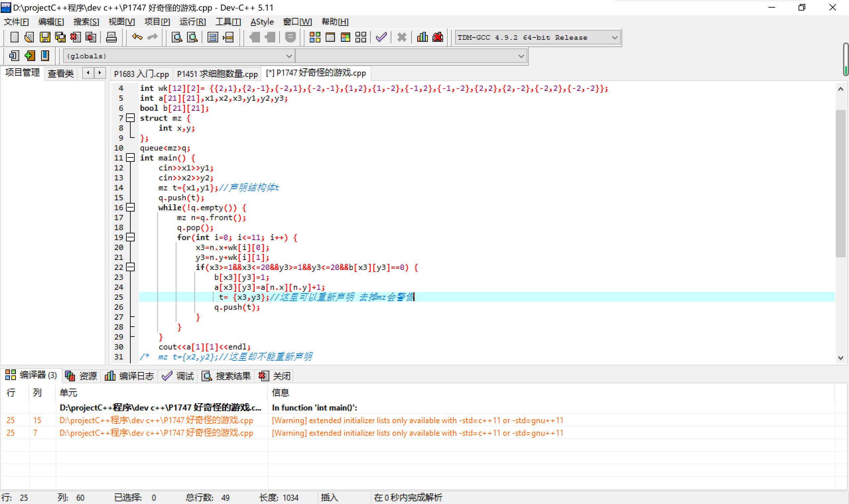Click the Go to line toolbar icon
The image size is (849, 504).
click(x=228, y=37)
